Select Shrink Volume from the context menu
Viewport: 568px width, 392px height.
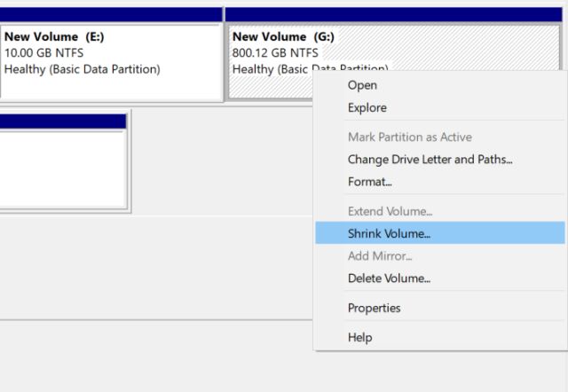pyautogui.click(x=440, y=233)
